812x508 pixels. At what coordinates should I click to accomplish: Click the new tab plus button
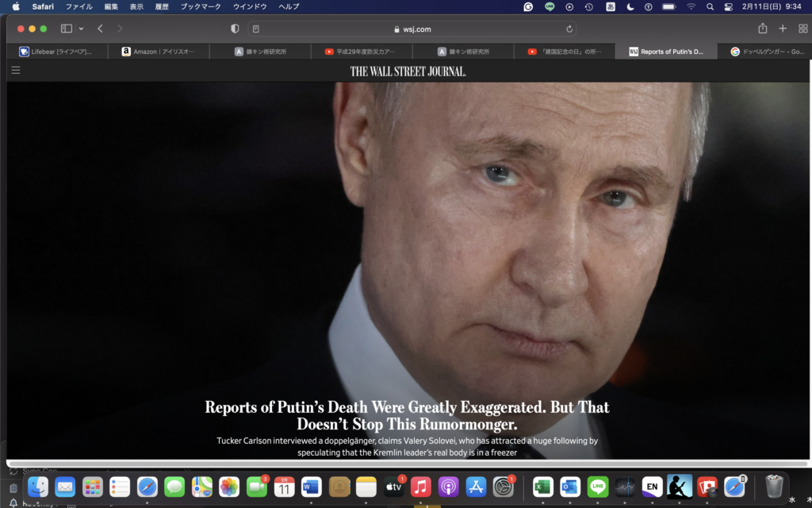point(783,28)
